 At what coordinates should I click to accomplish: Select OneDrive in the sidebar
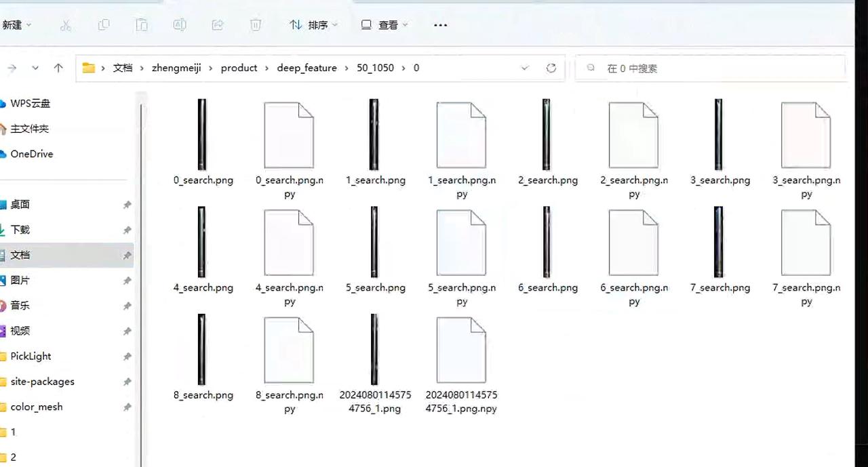(x=31, y=154)
